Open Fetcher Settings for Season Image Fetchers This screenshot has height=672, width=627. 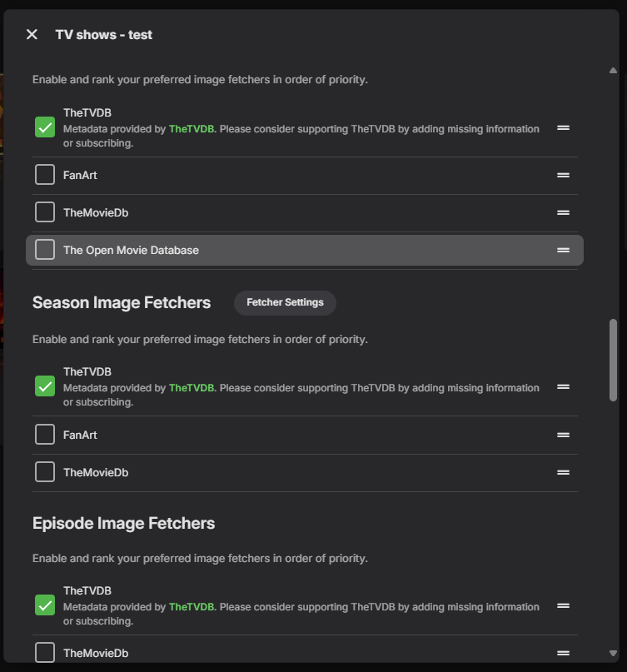coord(285,302)
